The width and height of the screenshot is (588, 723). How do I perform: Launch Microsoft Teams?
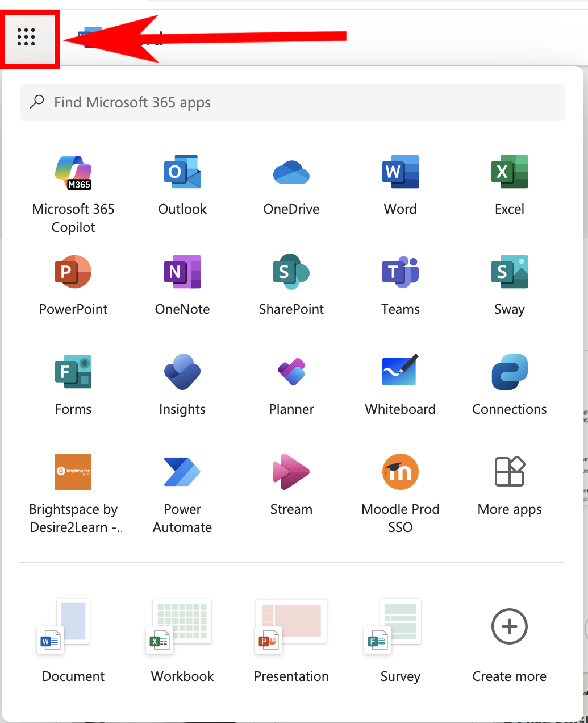401,285
